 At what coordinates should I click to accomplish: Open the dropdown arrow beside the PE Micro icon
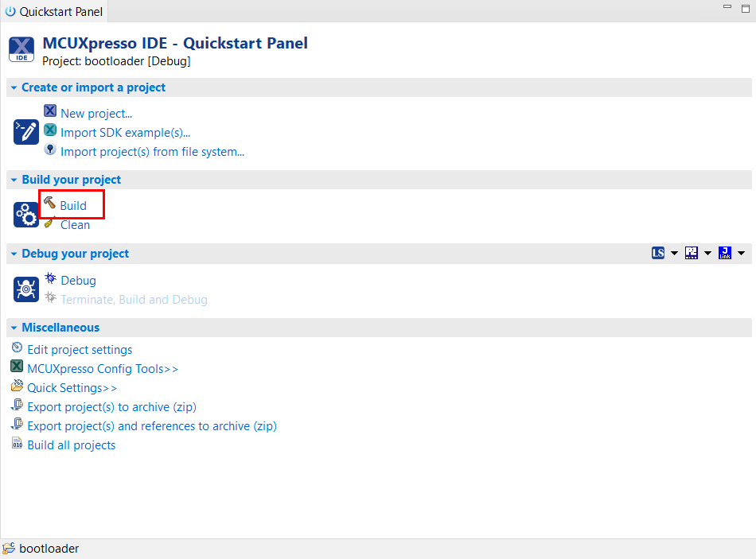(707, 254)
